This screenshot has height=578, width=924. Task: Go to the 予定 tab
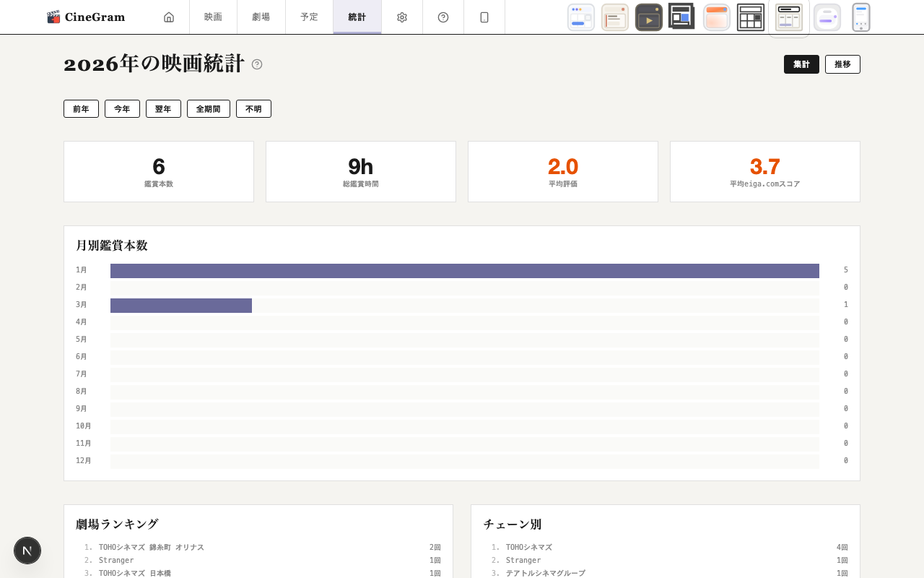308,17
